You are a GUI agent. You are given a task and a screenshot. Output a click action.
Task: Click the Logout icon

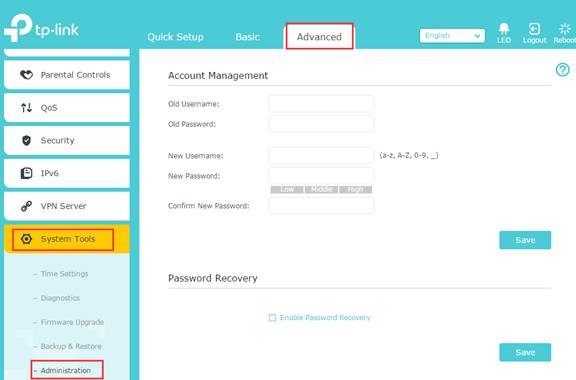(534, 33)
